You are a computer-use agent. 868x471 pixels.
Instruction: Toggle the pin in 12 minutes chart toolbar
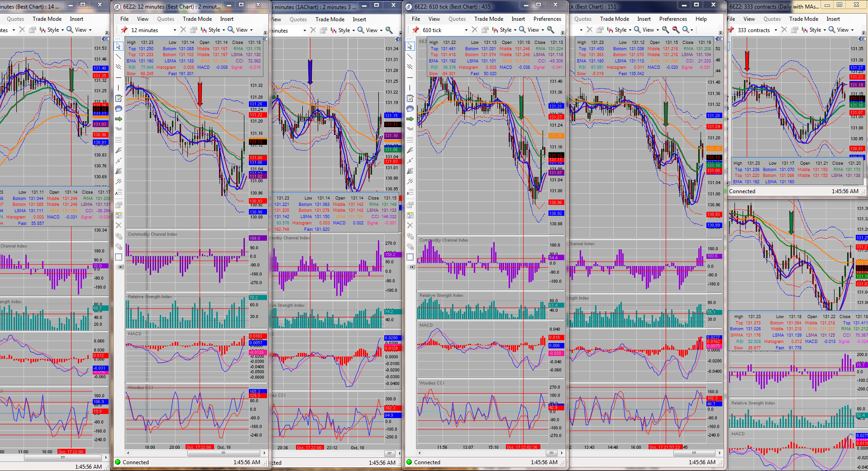[124, 30]
